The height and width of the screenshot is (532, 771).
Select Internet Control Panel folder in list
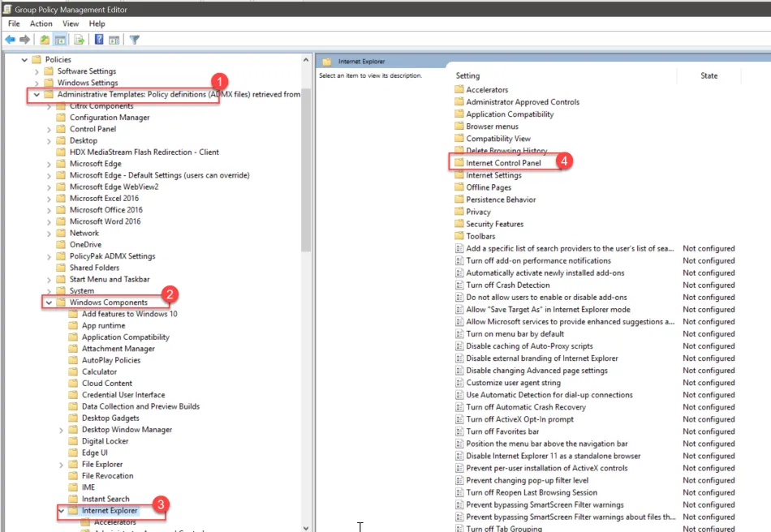point(503,163)
